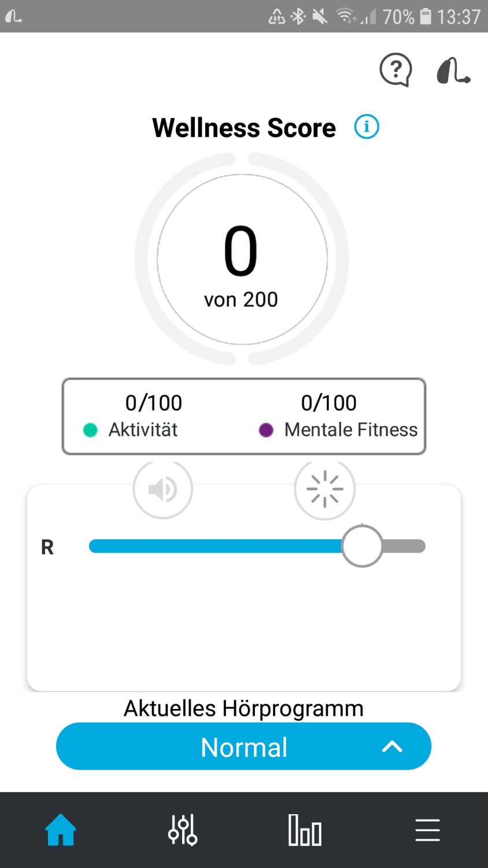Tap the purple Mentale Fitness dot

click(x=266, y=430)
